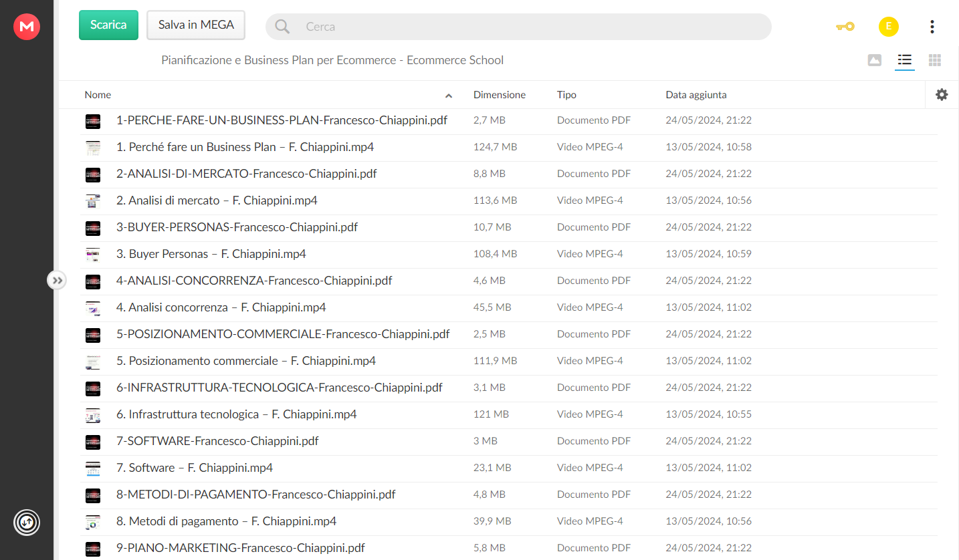This screenshot has height=560, width=959.
Task: Click the magnifying glass search icon
Action: pyautogui.click(x=282, y=27)
